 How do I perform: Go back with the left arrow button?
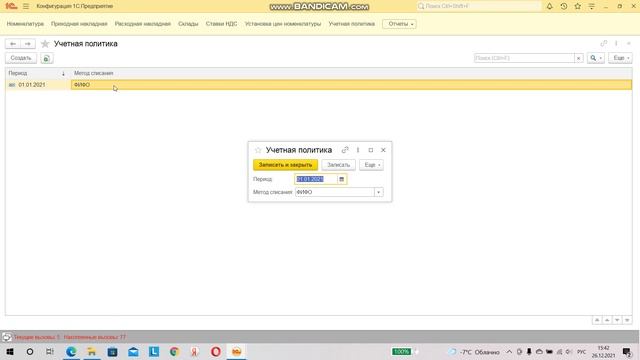click(13, 44)
